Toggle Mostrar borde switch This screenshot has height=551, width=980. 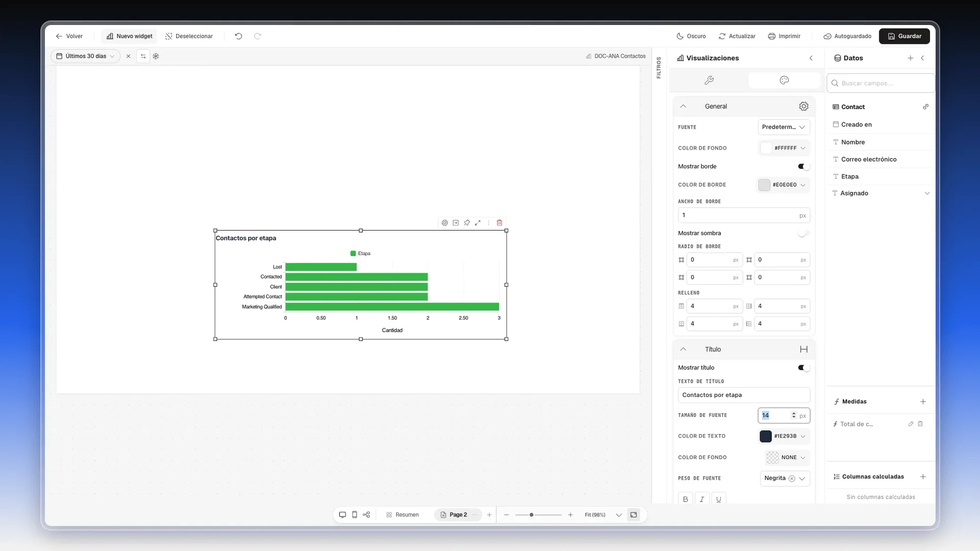(x=804, y=166)
